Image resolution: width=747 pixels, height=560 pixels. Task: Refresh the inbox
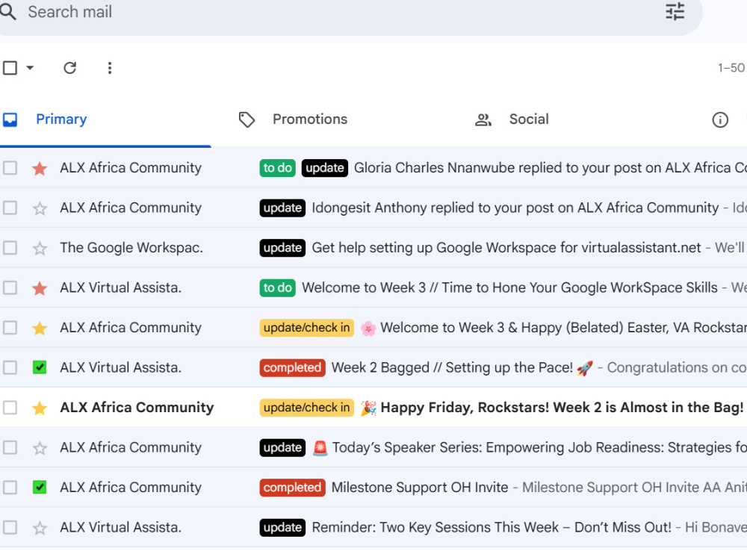pos(70,68)
